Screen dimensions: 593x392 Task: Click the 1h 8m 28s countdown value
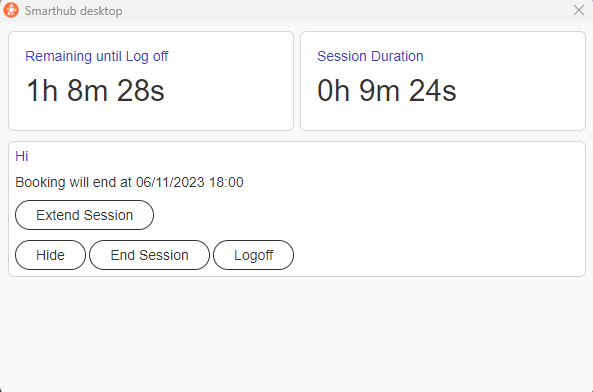click(95, 91)
